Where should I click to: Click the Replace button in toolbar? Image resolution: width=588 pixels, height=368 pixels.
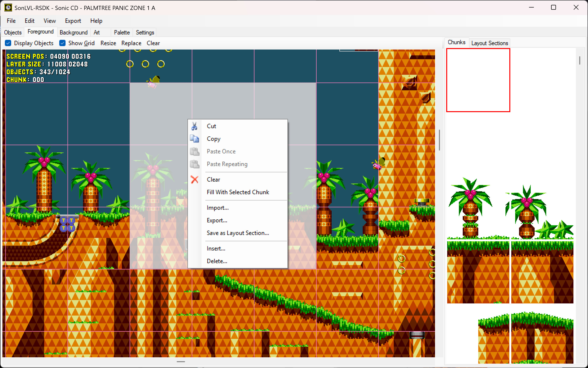pyautogui.click(x=131, y=43)
